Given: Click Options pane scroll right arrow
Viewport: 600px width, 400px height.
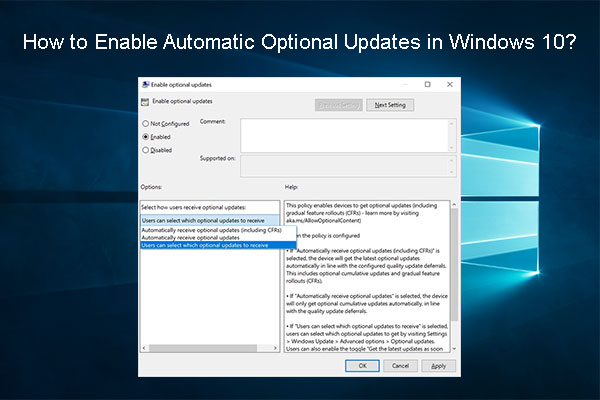Looking at the screenshot, I should (x=276, y=348).
